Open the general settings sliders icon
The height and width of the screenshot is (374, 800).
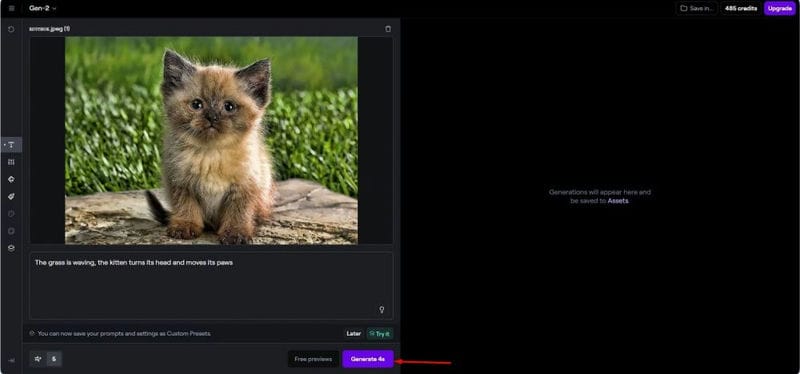pyautogui.click(x=11, y=162)
